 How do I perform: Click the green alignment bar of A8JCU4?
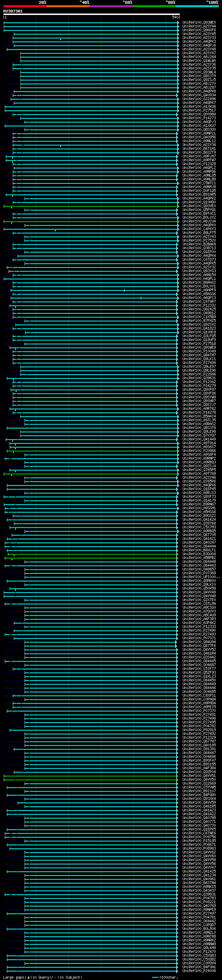pyautogui.click(x=91, y=221)
